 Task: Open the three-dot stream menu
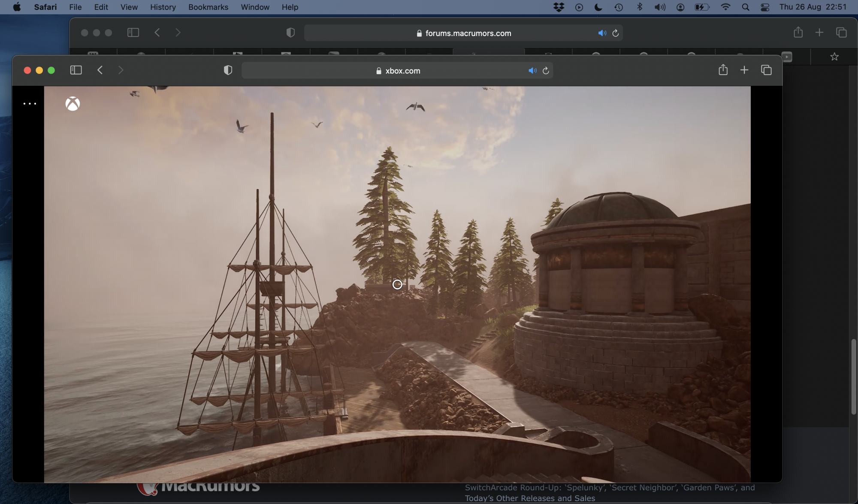click(30, 103)
